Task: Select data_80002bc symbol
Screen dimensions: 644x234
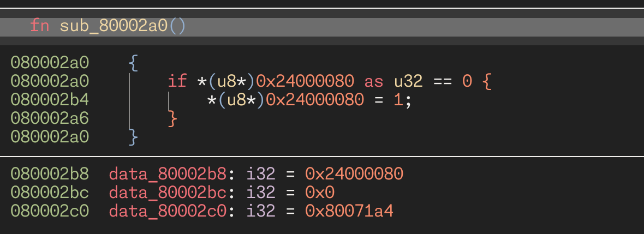Action: (x=168, y=193)
